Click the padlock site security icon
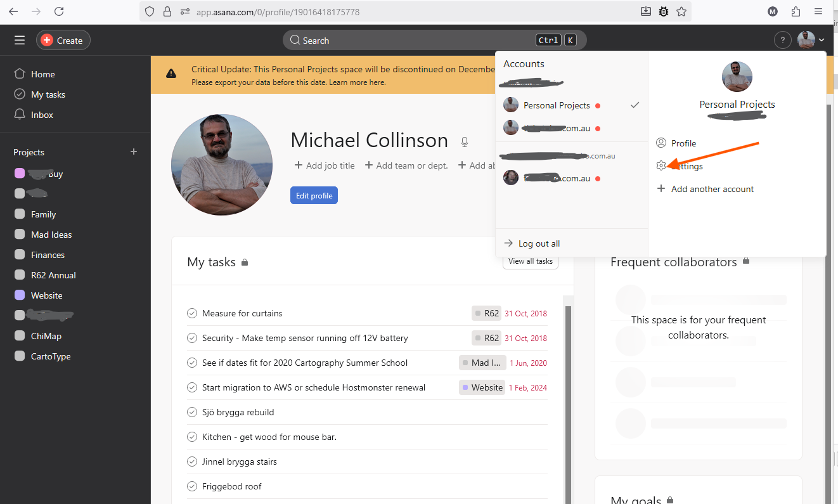The width and height of the screenshot is (838, 504). tap(167, 11)
